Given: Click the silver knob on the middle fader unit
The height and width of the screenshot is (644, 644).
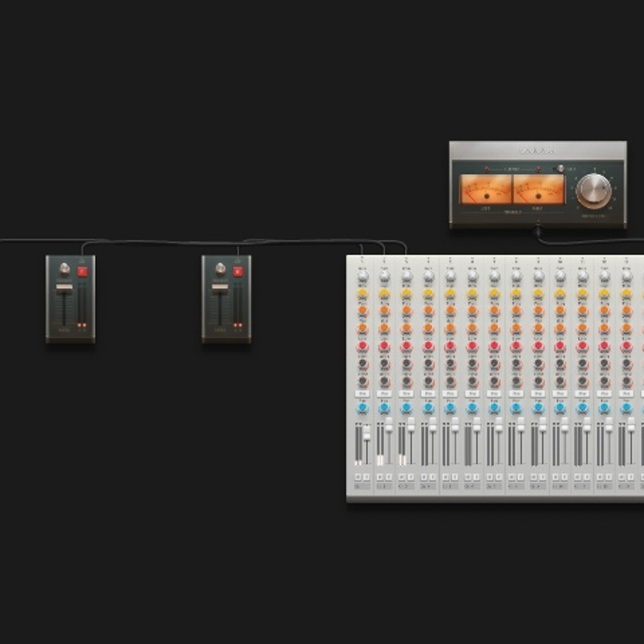Looking at the screenshot, I should (220, 269).
